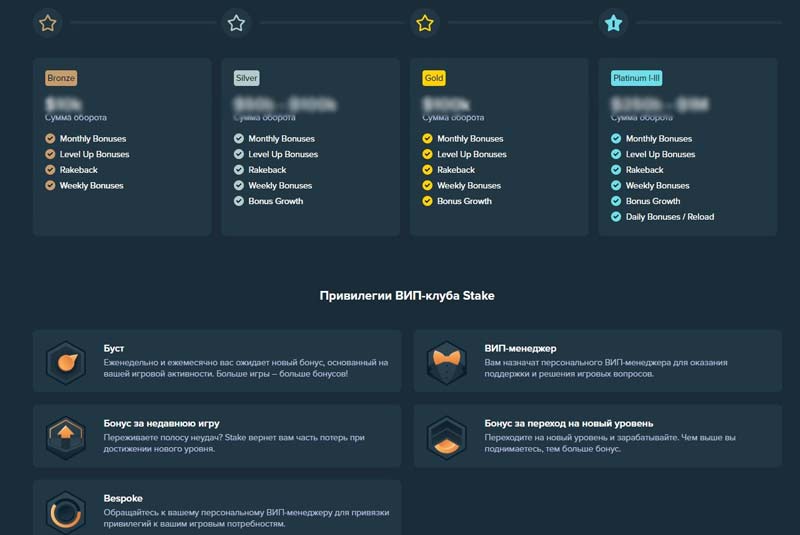Viewport: 800px width, 535px height.
Task: Click Bronze Monthly Bonuses checkmark
Action: coord(50,139)
